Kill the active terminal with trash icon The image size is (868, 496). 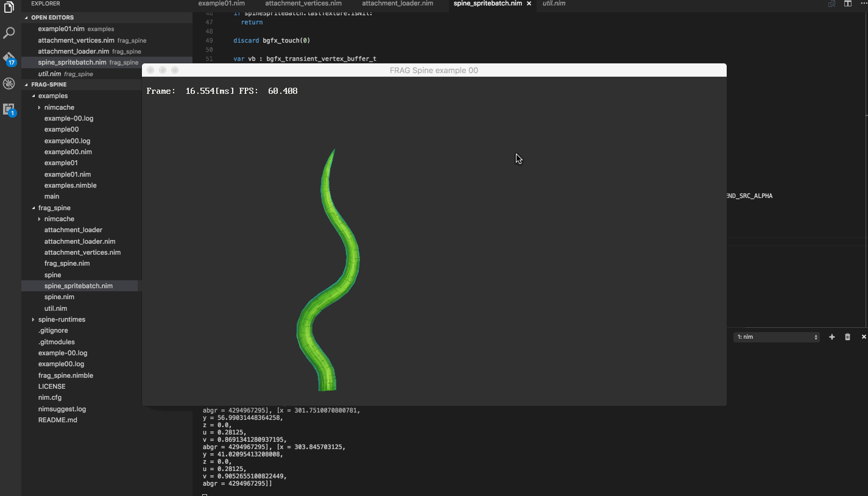pos(847,336)
